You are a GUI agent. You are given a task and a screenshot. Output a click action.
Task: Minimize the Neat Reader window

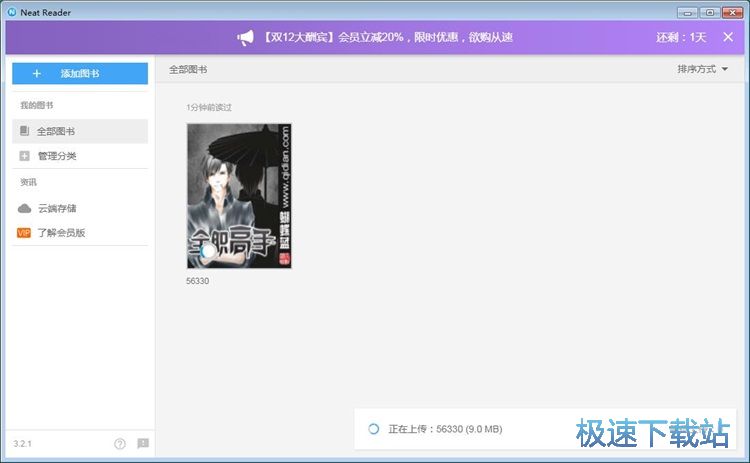coord(687,13)
